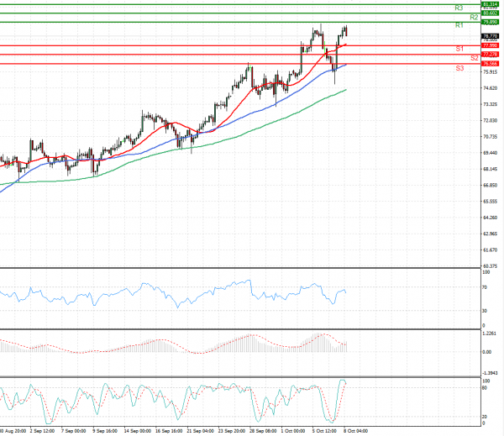Viewport: 504px width, 436px height.
Task: Click the 16 Sep 16:00 time label
Action: (169, 431)
